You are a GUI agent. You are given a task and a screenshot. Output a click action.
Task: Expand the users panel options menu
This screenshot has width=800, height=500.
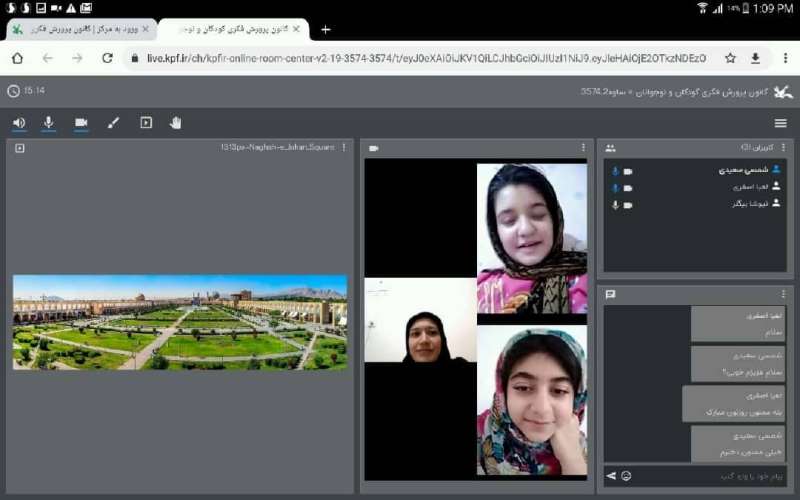coord(783,148)
